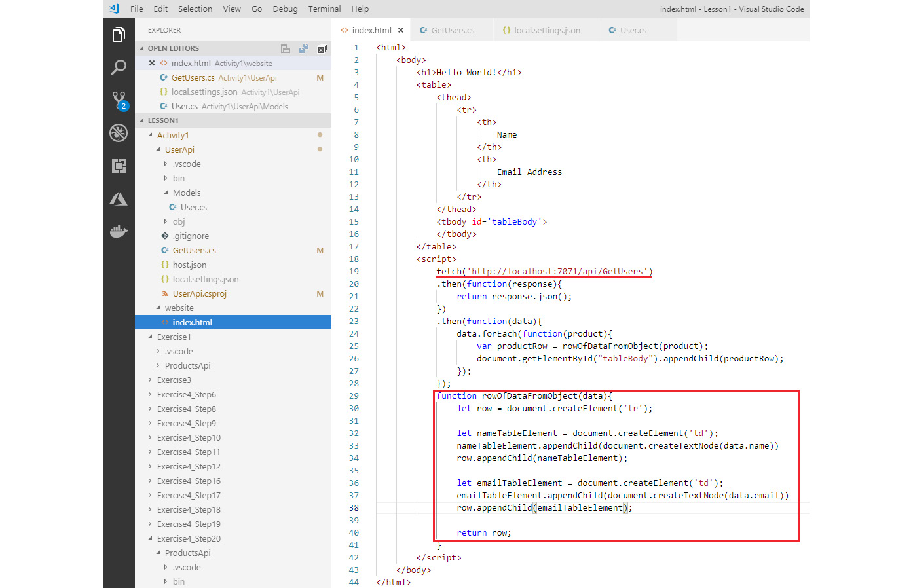Select local.settings.json in Open Editors list
Screen dimensions: 913x588
[233, 92]
